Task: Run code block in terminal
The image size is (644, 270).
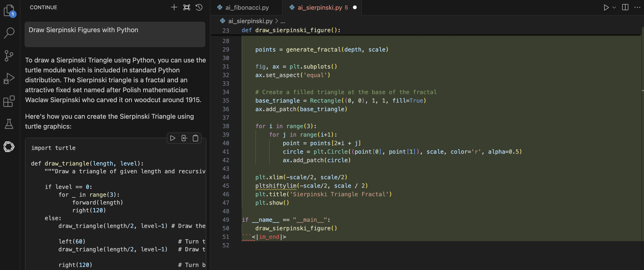Action: coord(172,138)
